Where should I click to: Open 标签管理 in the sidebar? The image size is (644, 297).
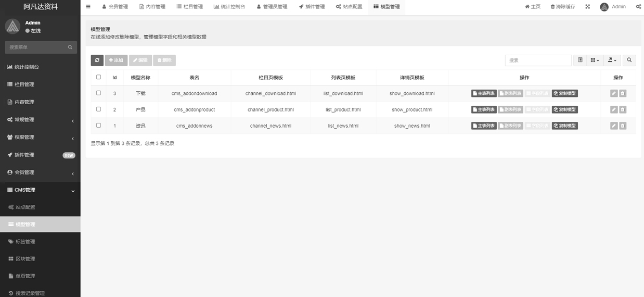tap(25, 242)
